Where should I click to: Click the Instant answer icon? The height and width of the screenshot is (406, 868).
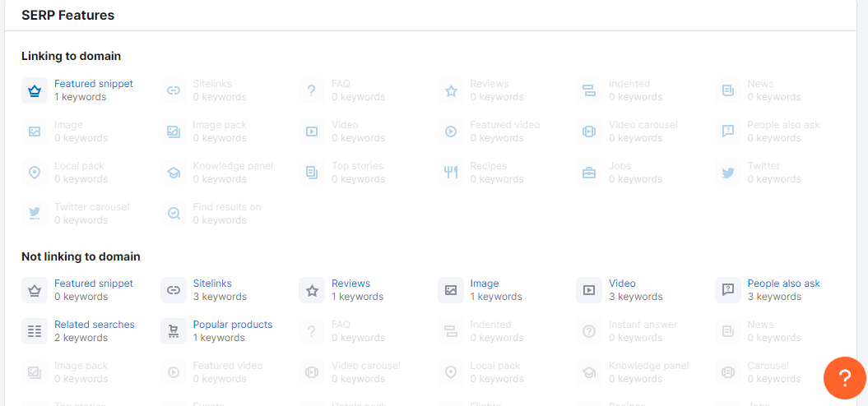(x=590, y=330)
